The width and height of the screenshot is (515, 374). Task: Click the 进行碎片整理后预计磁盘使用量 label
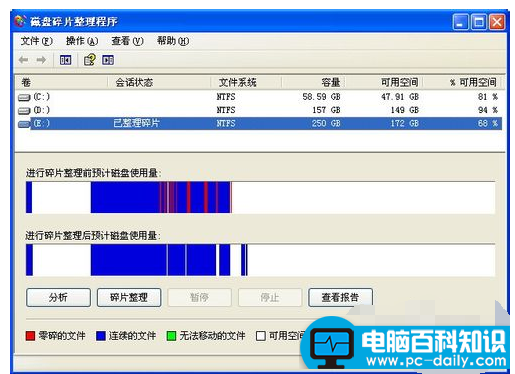pyautogui.click(x=93, y=236)
